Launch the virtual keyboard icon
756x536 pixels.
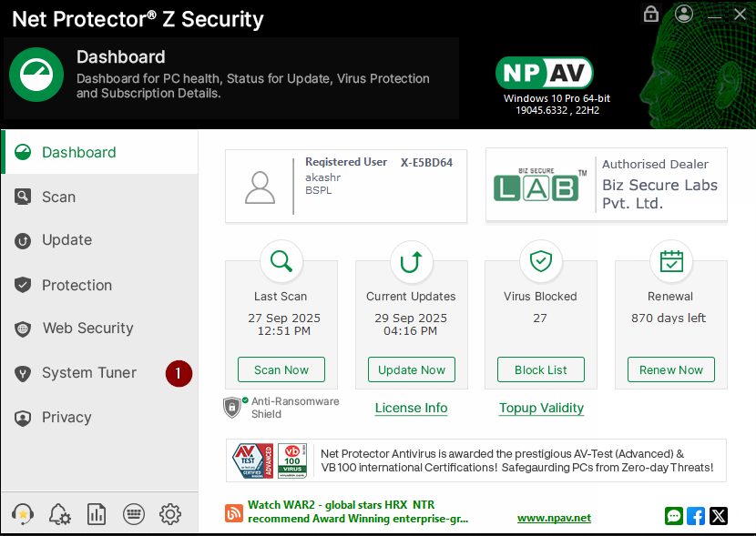pos(133,514)
